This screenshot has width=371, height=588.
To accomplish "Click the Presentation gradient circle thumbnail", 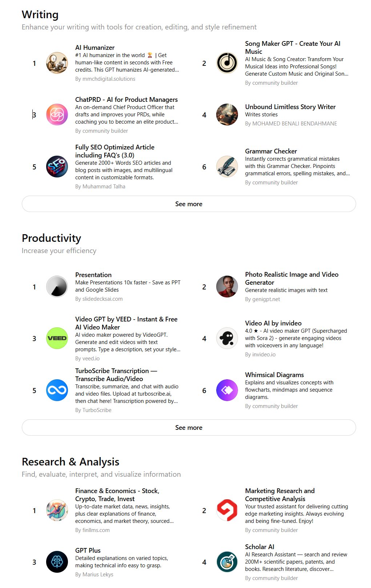I will click(x=57, y=287).
